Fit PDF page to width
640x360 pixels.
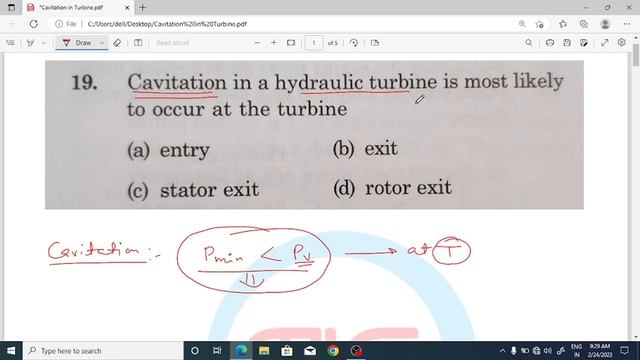pyautogui.click(x=291, y=42)
